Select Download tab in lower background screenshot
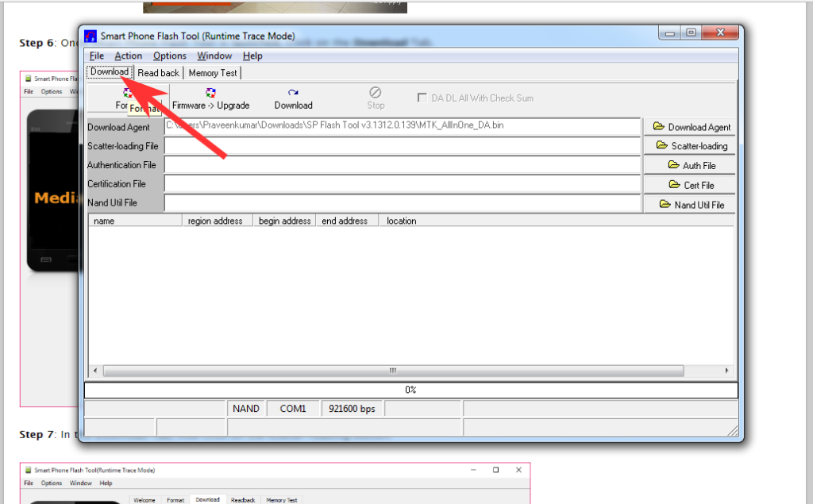The width and height of the screenshot is (813, 504). 207,500
